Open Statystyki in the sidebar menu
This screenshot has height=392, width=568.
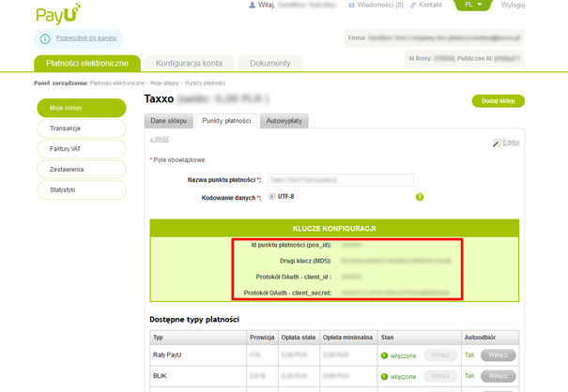(82, 190)
